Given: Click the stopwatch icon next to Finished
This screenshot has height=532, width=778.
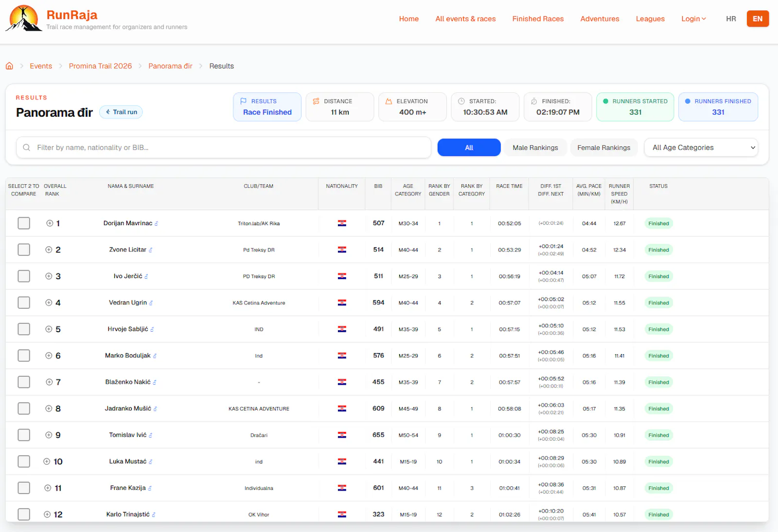Looking at the screenshot, I should [x=534, y=101].
